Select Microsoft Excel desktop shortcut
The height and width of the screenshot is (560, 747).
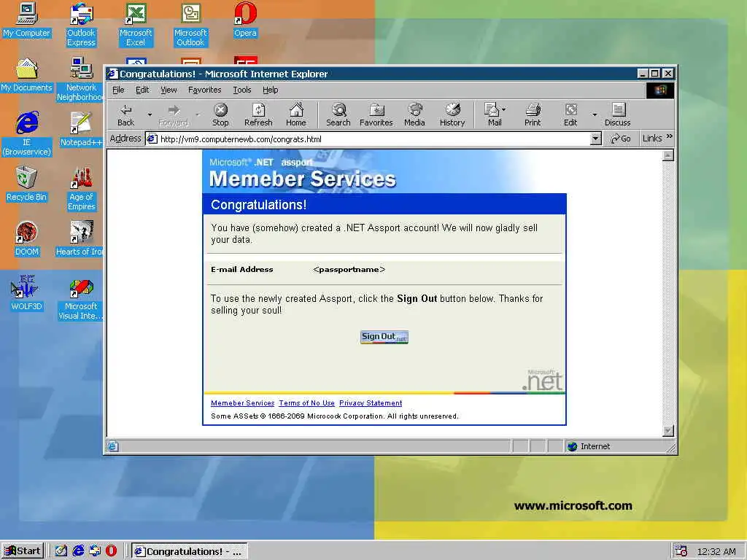pyautogui.click(x=136, y=24)
